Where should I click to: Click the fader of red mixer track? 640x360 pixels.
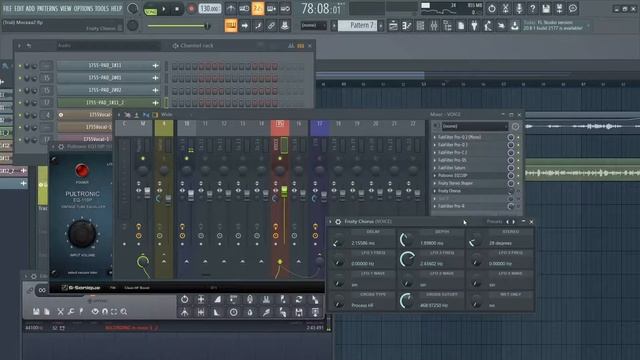click(284, 191)
